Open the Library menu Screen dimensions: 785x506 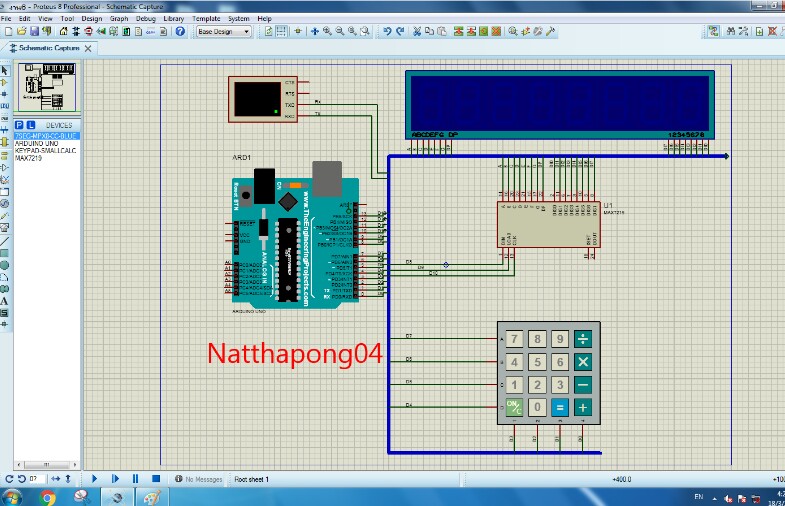[x=174, y=19]
